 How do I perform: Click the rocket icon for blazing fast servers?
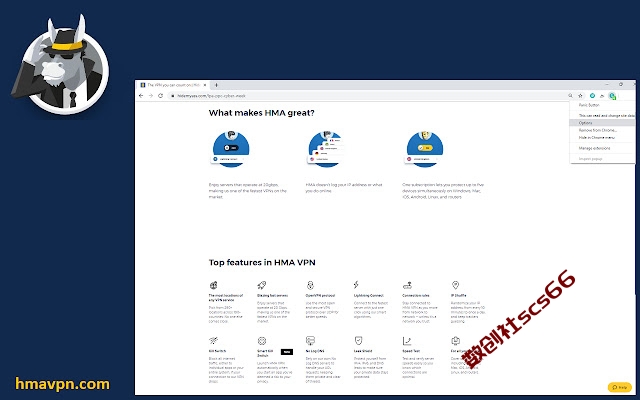(x=262, y=285)
